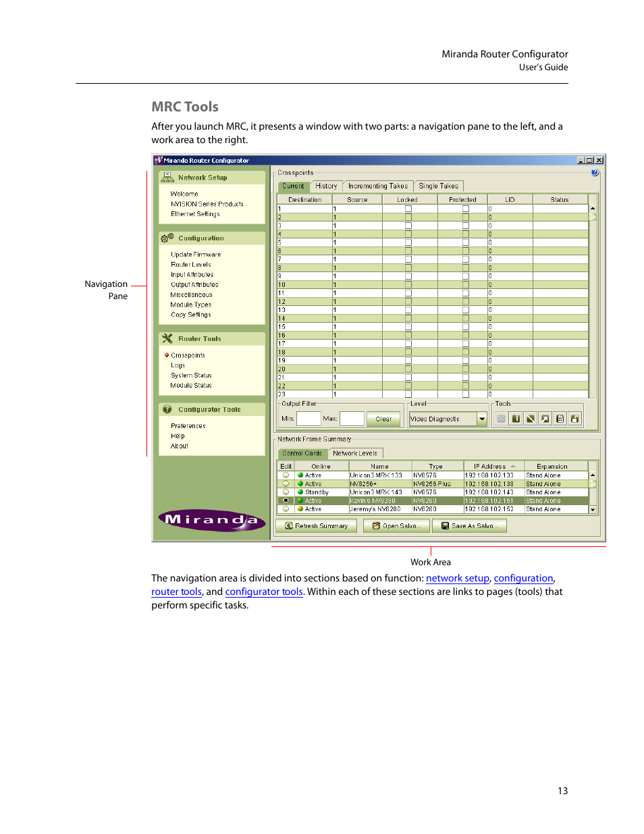Click the Max input field
The image size is (644, 834).
click(x=352, y=419)
